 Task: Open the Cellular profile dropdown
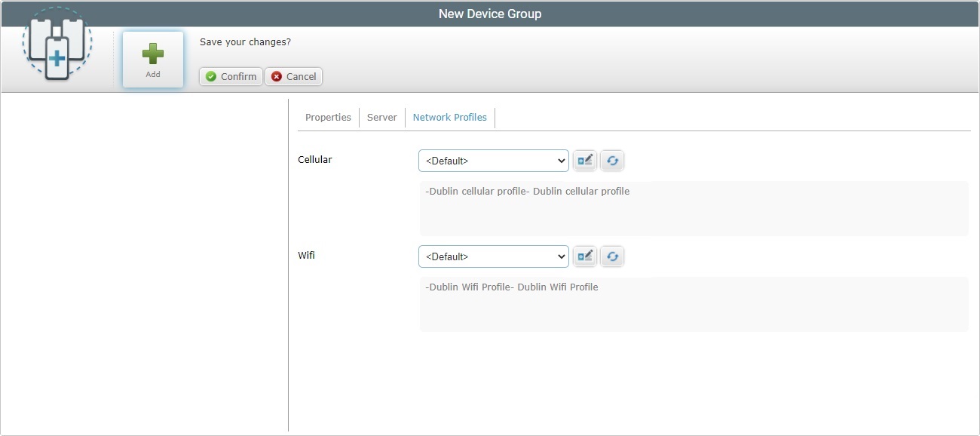coord(493,160)
